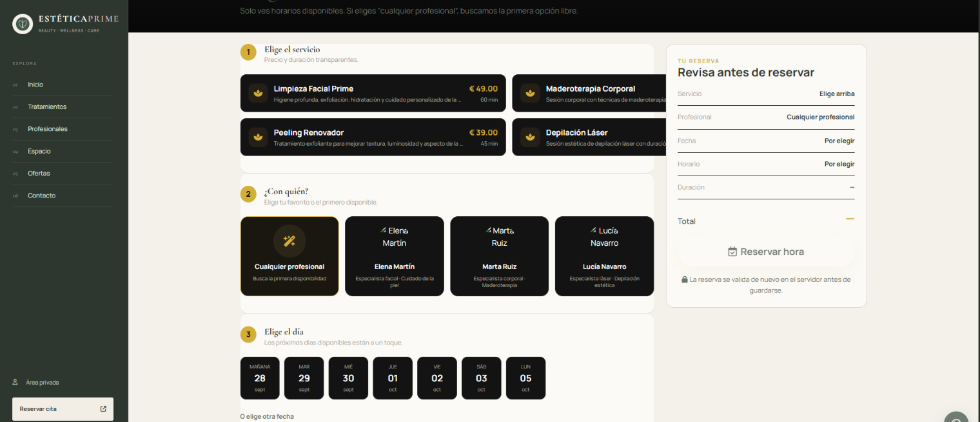The width and height of the screenshot is (980, 422).
Task: Click the Reservar cita button
Action: pyautogui.click(x=63, y=409)
